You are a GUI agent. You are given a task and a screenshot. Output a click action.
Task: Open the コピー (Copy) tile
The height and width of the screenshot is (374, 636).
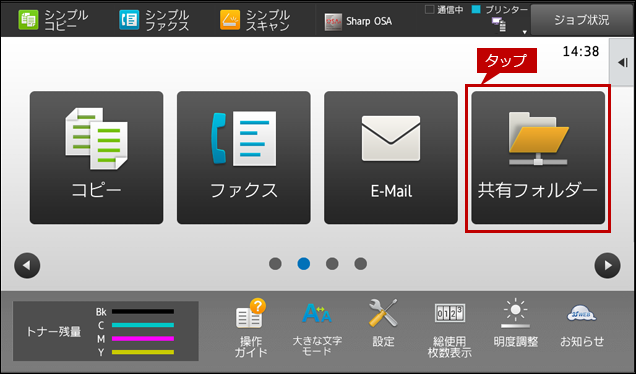97,157
